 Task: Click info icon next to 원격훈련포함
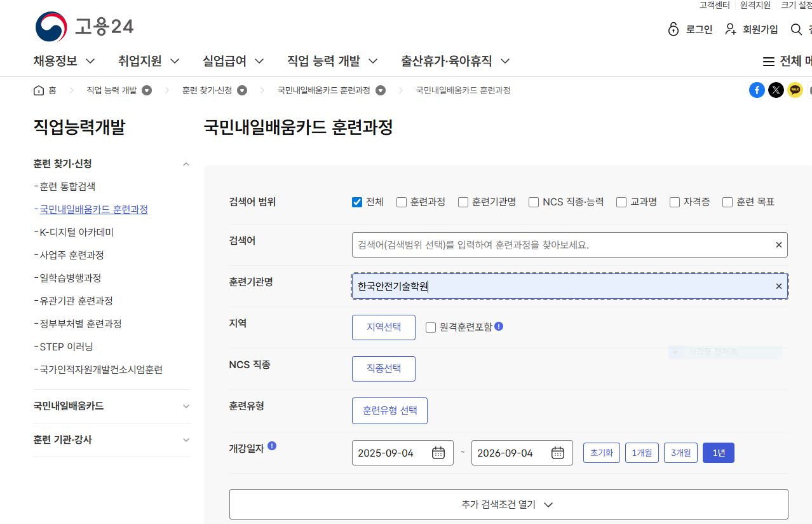pos(499,326)
